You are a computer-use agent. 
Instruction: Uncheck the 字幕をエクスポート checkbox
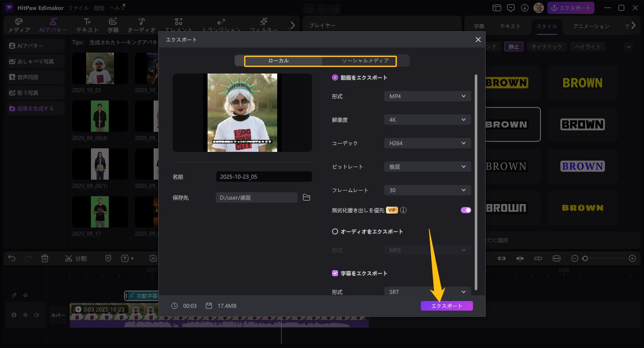(335, 273)
